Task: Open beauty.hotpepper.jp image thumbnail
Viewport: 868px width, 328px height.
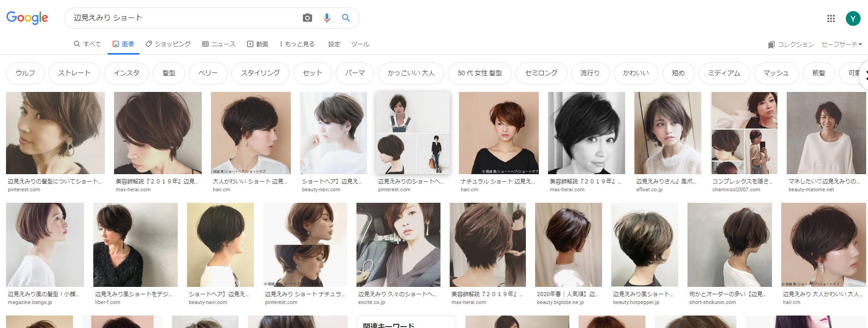Action: tap(645, 245)
